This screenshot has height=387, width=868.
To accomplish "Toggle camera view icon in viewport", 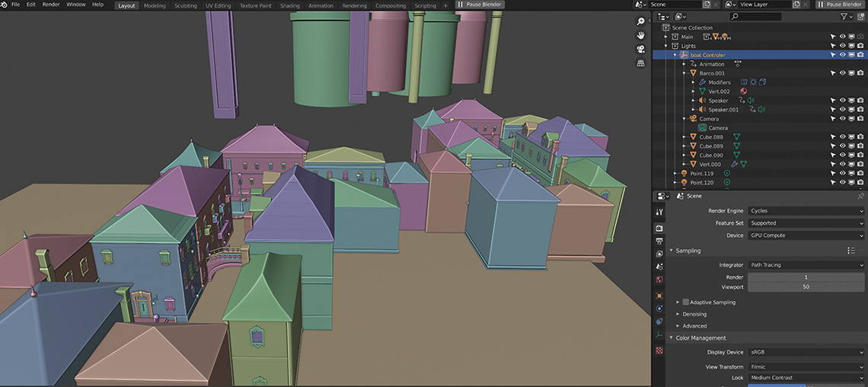I will pyautogui.click(x=641, y=50).
